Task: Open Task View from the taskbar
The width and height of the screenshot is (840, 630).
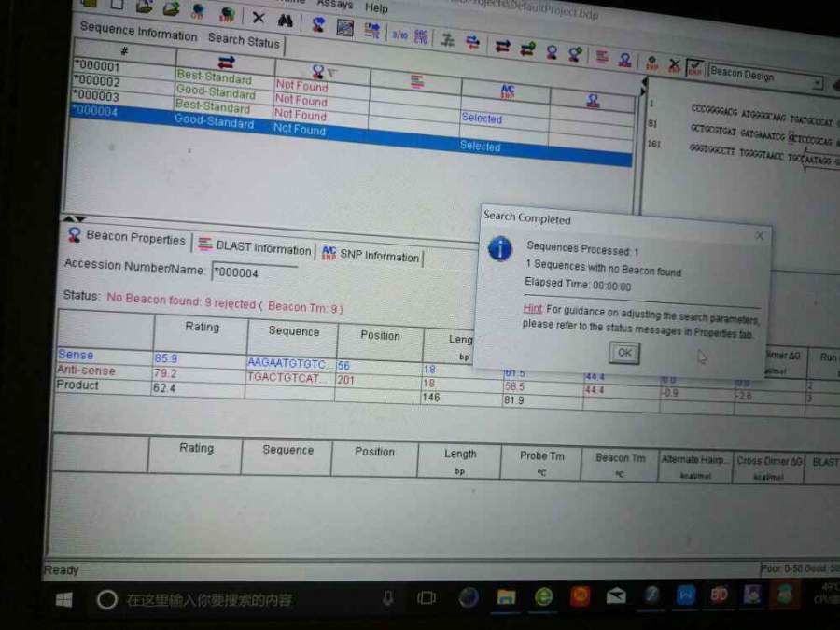Action: pos(427,598)
